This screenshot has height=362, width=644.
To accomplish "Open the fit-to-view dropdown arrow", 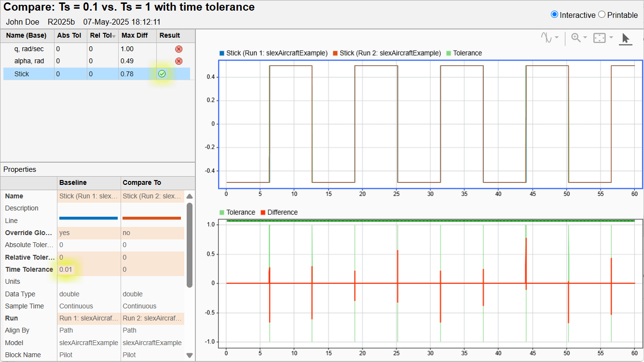I will point(611,38).
